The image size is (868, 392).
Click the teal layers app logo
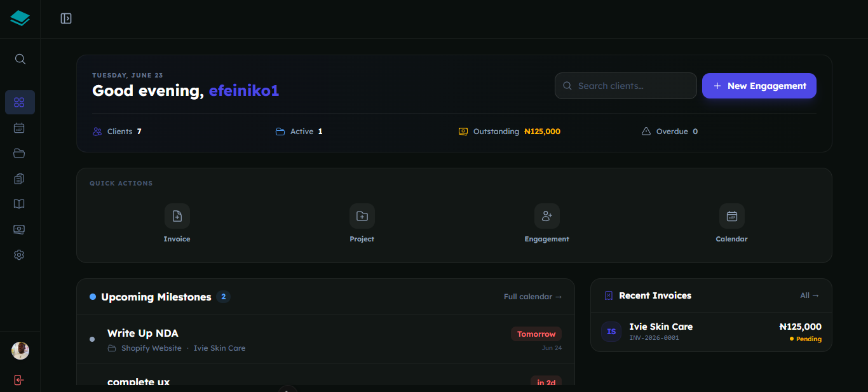coord(20,18)
